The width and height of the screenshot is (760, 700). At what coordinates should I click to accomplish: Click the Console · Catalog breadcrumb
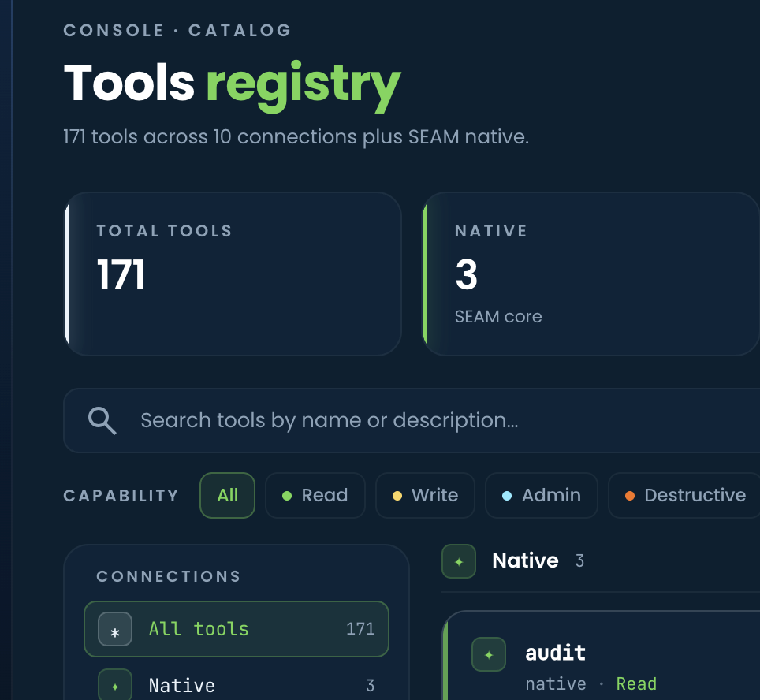pyautogui.click(x=177, y=31)
